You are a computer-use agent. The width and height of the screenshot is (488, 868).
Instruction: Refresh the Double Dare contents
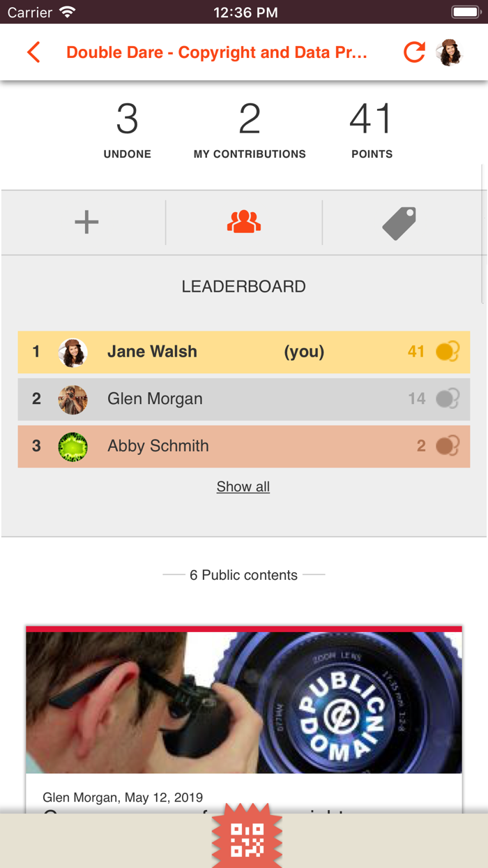click(x=414, y=52)
